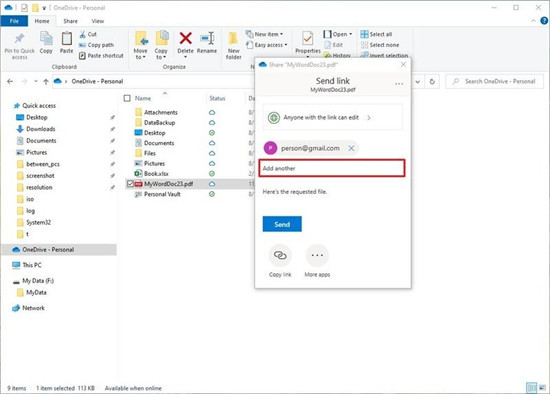Remove person@gmail.com recipient with the X
550x394 pixels.
(351, 148)
